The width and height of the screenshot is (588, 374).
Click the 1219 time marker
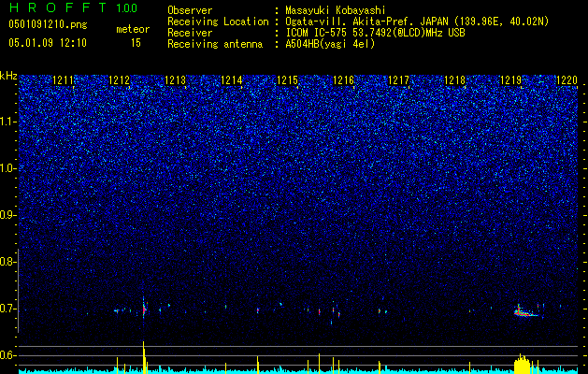coord(510,80)
